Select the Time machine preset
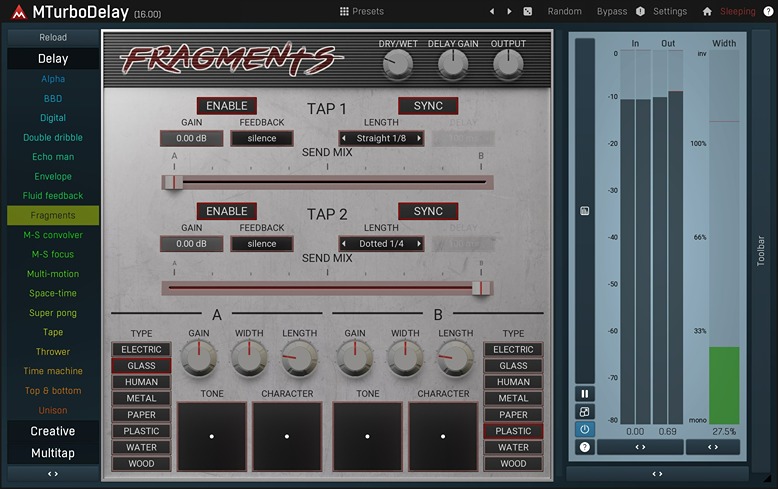 pyautogui.click(x=53, y=371)
